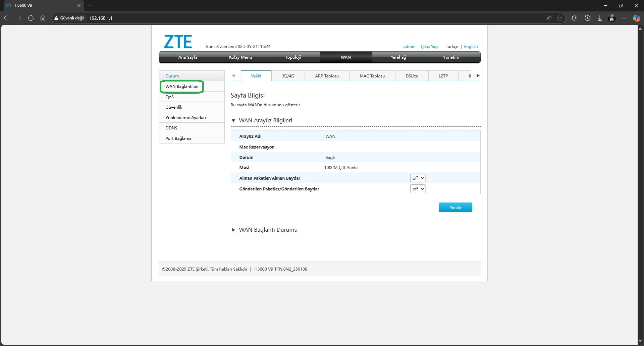Open the Copilot sidebar
Image resolution: width=644 pixels, height=346 pixels.
click(636, 18)
